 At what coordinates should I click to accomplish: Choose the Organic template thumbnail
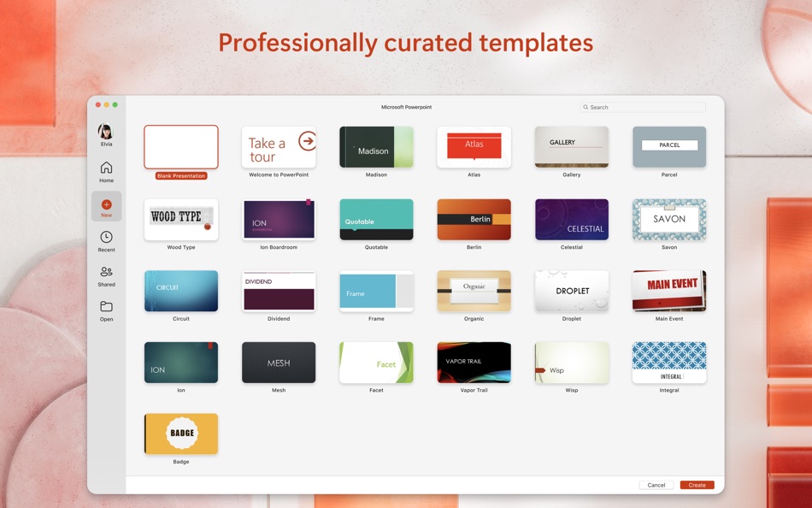pyautogui.click(x=474, y=291)
